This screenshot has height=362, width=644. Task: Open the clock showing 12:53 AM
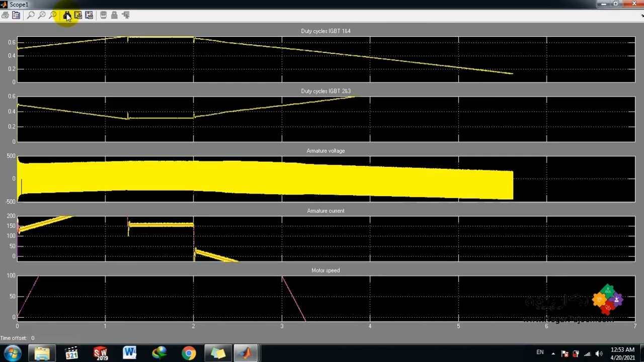(x=622, y=353)
